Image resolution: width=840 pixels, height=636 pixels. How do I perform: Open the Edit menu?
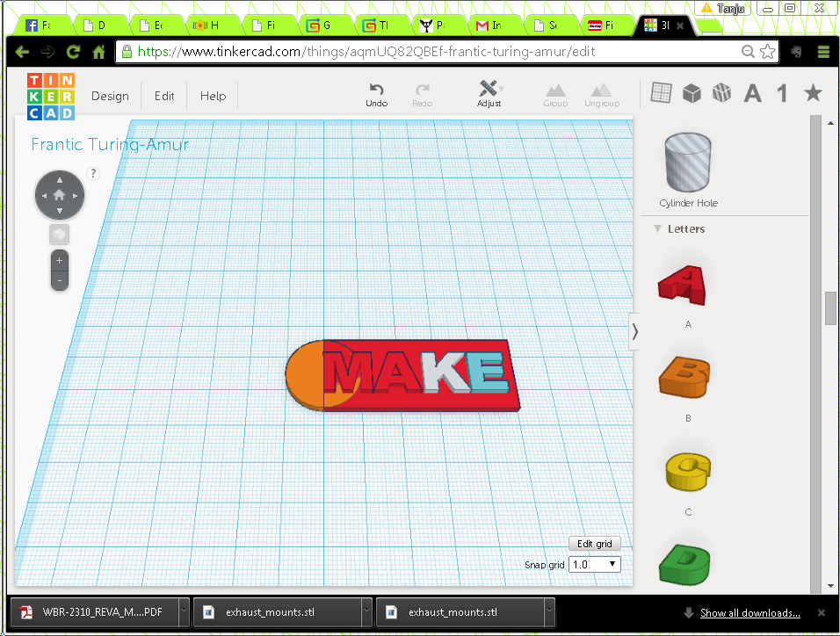[x=164, y=97]
